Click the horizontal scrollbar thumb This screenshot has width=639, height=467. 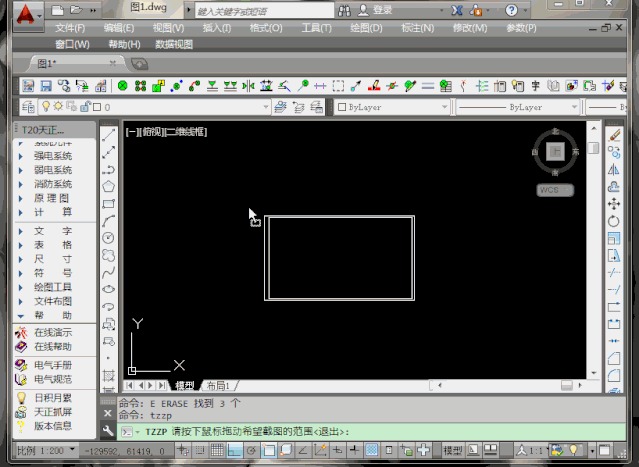[567, 385]
